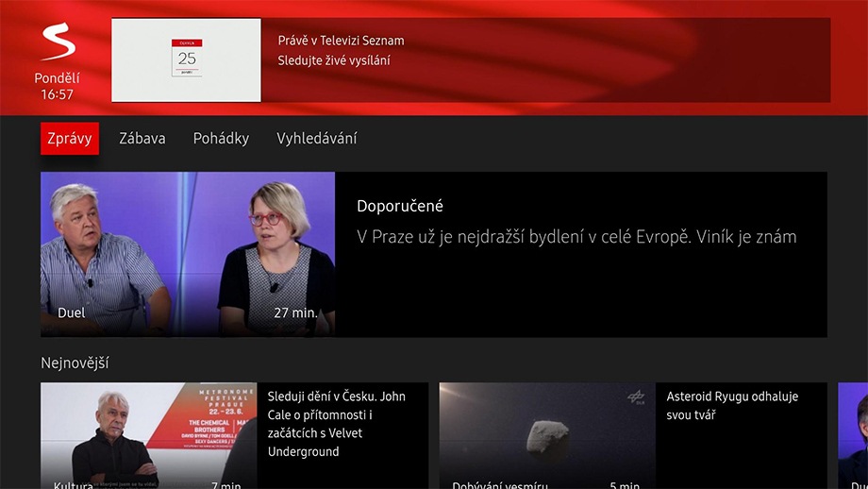Click the Seznam S logo
Image resolution: width=868 pixels, height=489 pixels.
click(x=58, y=42)
